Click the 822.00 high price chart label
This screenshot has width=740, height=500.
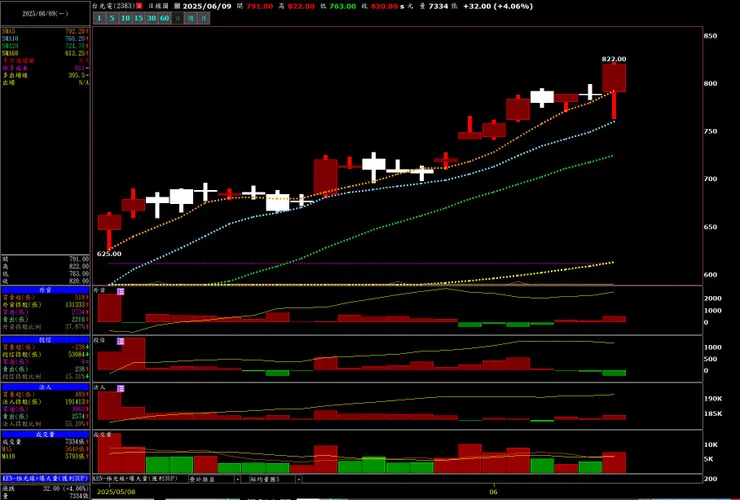tap(614, 59)
